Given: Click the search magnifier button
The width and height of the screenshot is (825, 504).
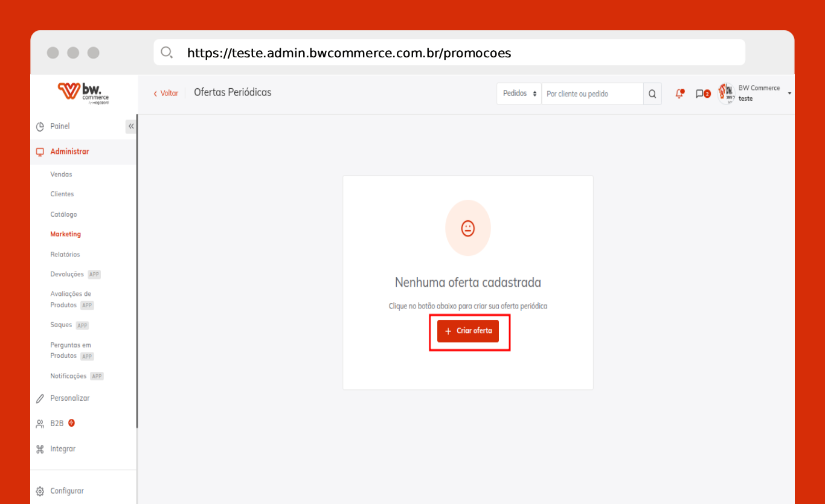Looking at the screenshot, I should click(x=652, y=94).
